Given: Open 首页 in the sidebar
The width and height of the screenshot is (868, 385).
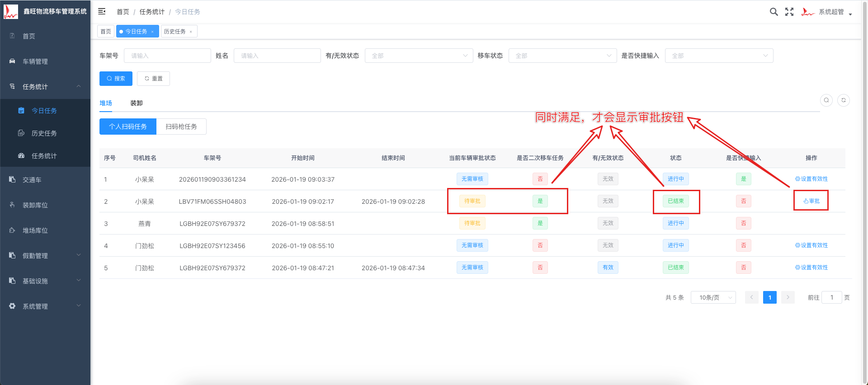Looking at the screenshot, I should tap(45, 36).
